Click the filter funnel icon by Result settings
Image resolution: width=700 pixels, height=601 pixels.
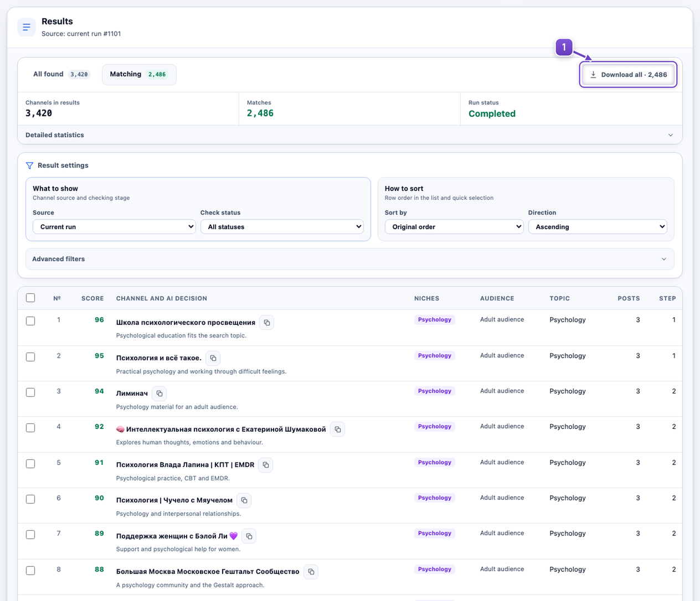pyautogui.click(x=30, y=165)
